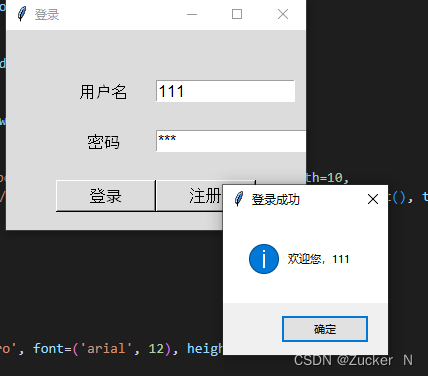Confirm dialog with the 确定 button
The width and height of the screenshot is (428, 376).
tap(325, 329)
